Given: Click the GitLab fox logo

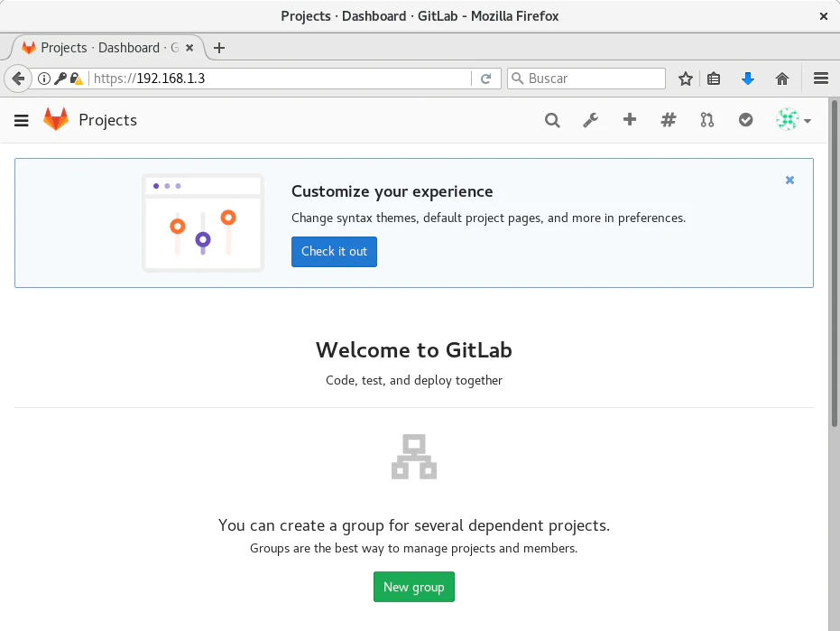Looking at the screenshot, I should [x=56, y=120].
